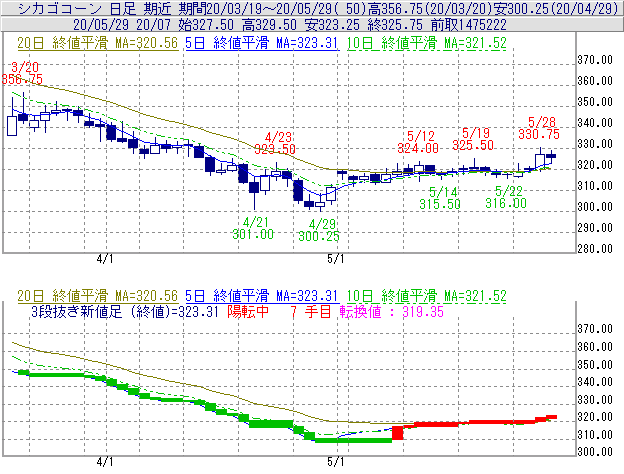Click 10日 MA=321.52 legend in upper chart

pyautogui.click(x=427, y=43)
